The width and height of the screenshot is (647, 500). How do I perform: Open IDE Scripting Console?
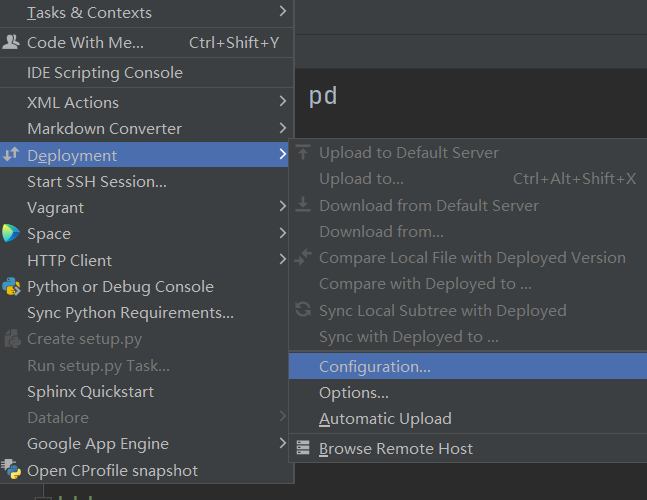(x=105, y=73)
